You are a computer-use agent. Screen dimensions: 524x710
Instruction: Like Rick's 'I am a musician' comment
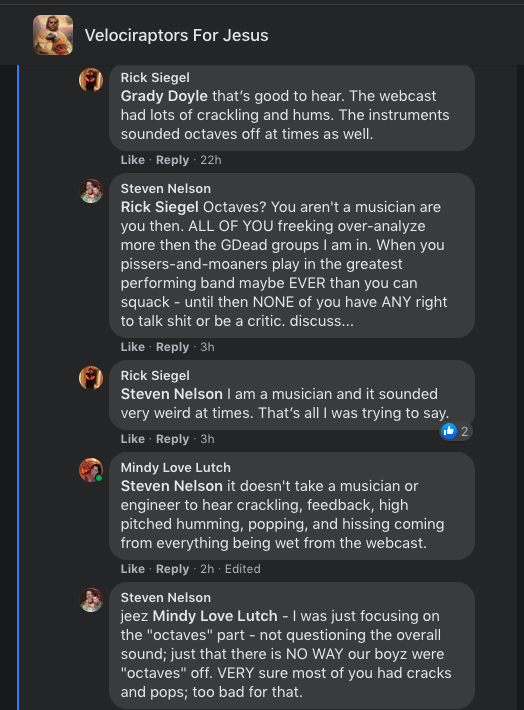coord(133,439)
